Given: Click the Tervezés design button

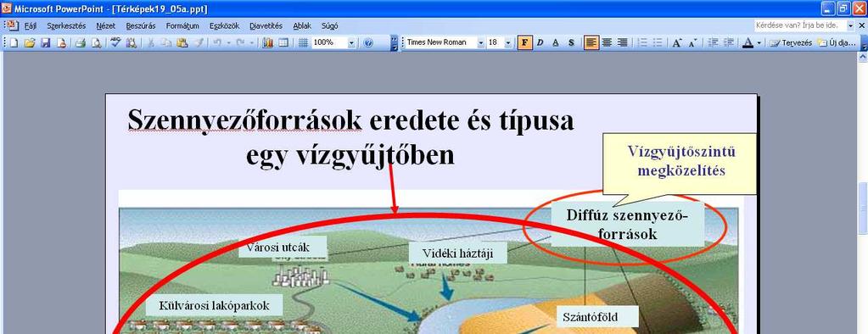Looking at the screenshot, I should click(791, 42).
